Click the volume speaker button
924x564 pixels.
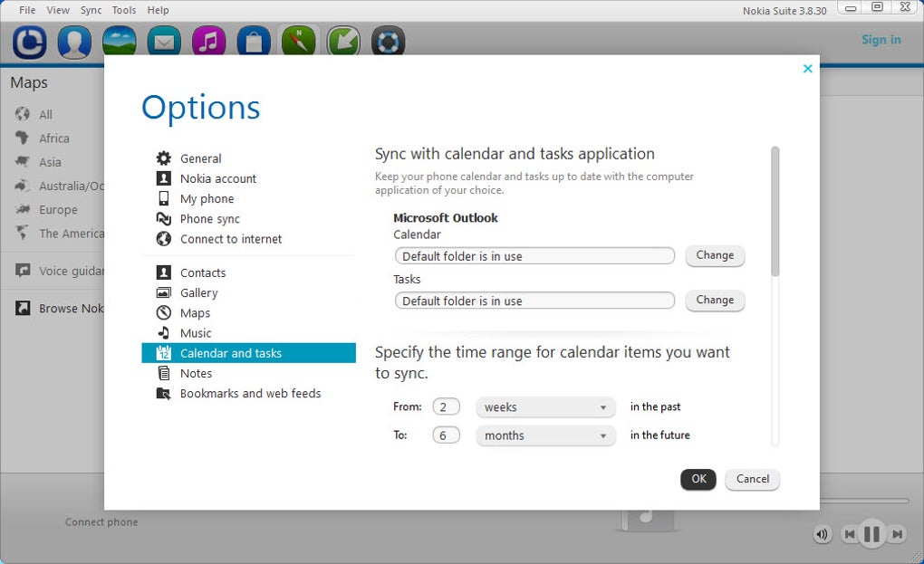click(x=822, y=534)
